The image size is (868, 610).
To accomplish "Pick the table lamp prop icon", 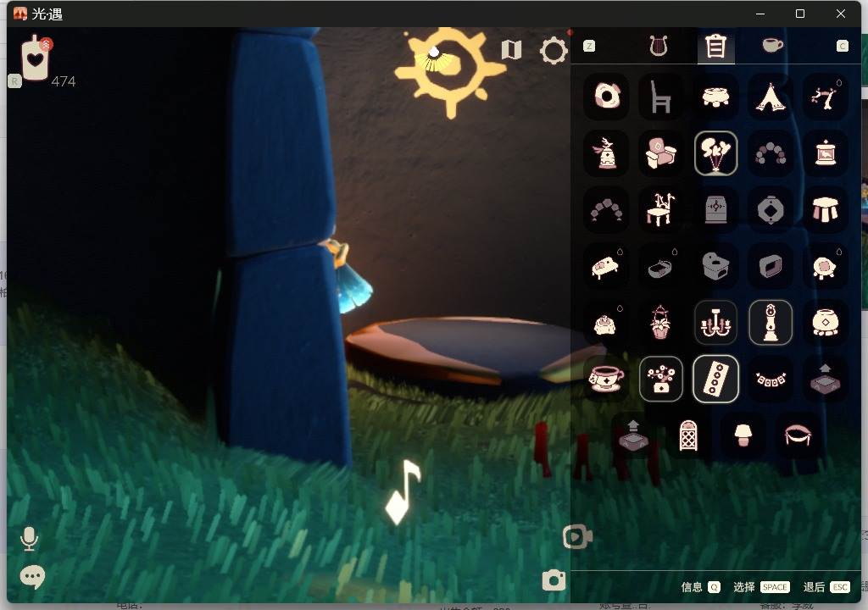I will click(x=743, y=435).
